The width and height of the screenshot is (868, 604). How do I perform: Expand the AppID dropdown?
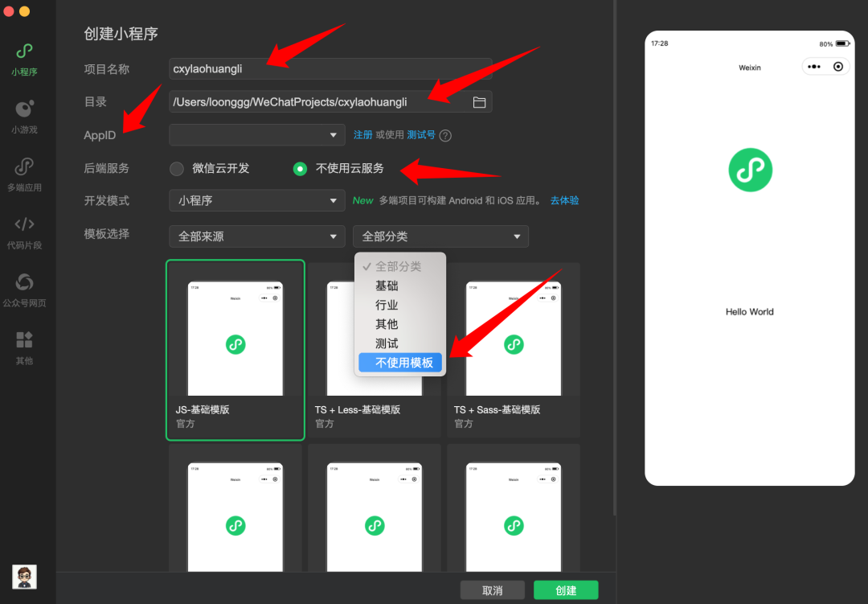tap(257, 134)
